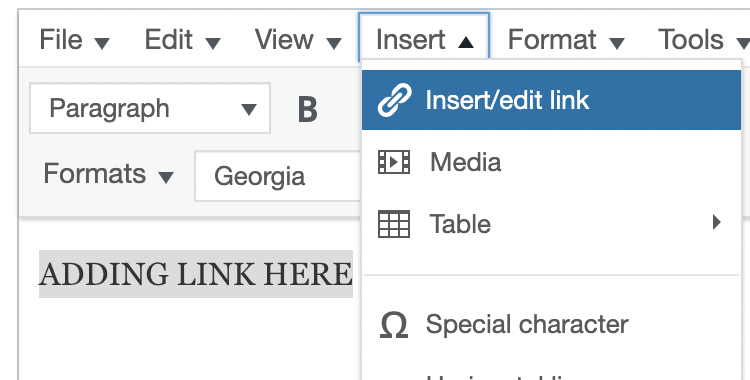Open the Georgia font family dropdown
Viewport: 750px width, 380px height.
pos(278,176)
